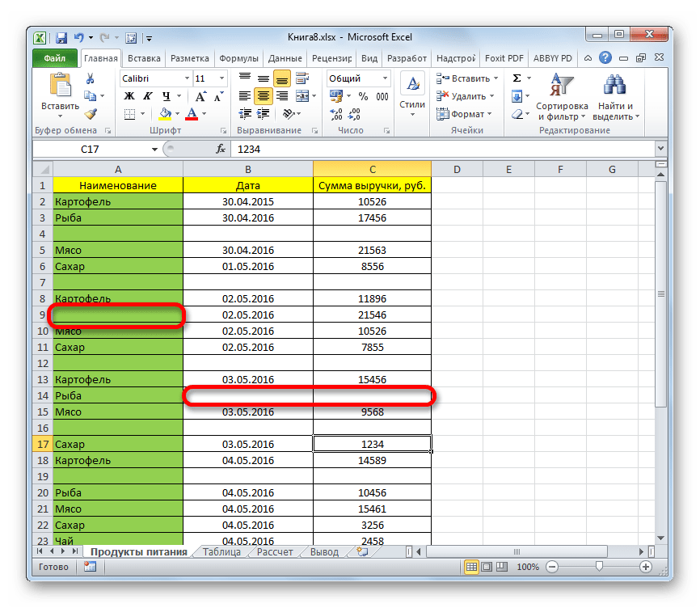Decrease font size with small A
Image resolution: width=700 pixels, height=608 pixels.
point(219,96)
